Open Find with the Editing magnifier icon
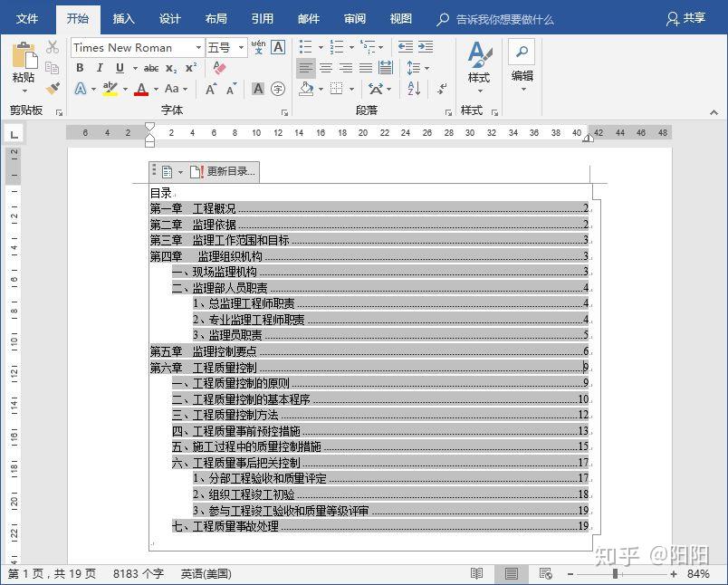Viewport: 728px width, 585px height. pos(522,51)
